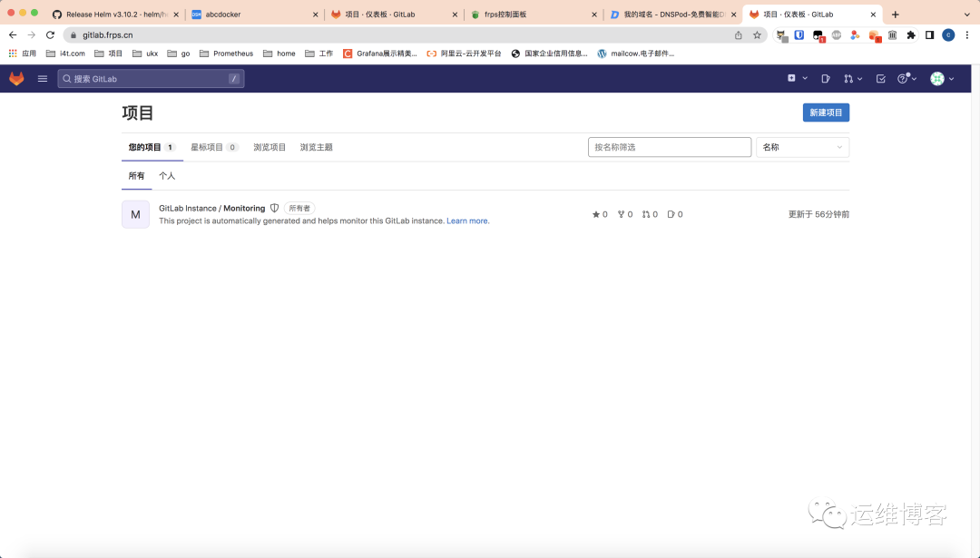Open Chrome three-dot menu
The height and width of the screenshot is (558, 980).
967,35
